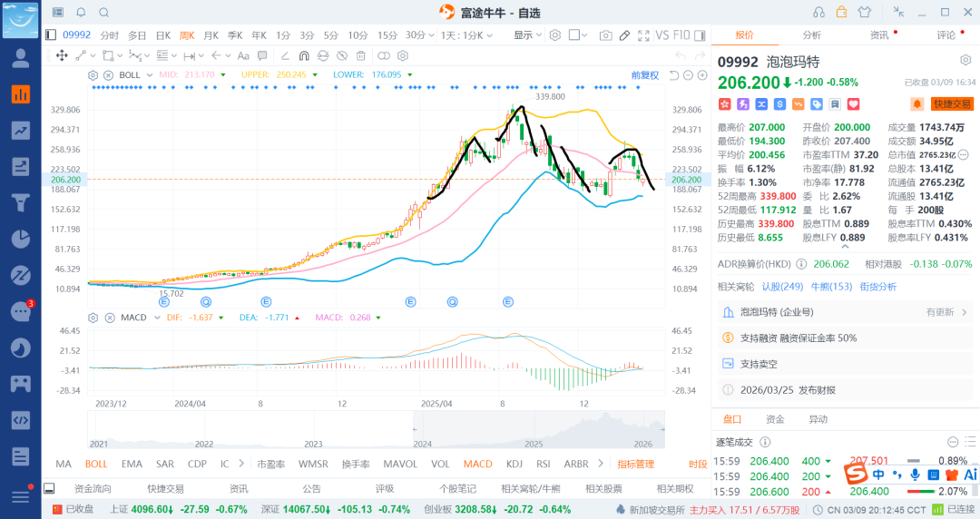Toggle the MACD sub-indicator
Viewport: 980px width, 519px height.
tap(477, 464)
